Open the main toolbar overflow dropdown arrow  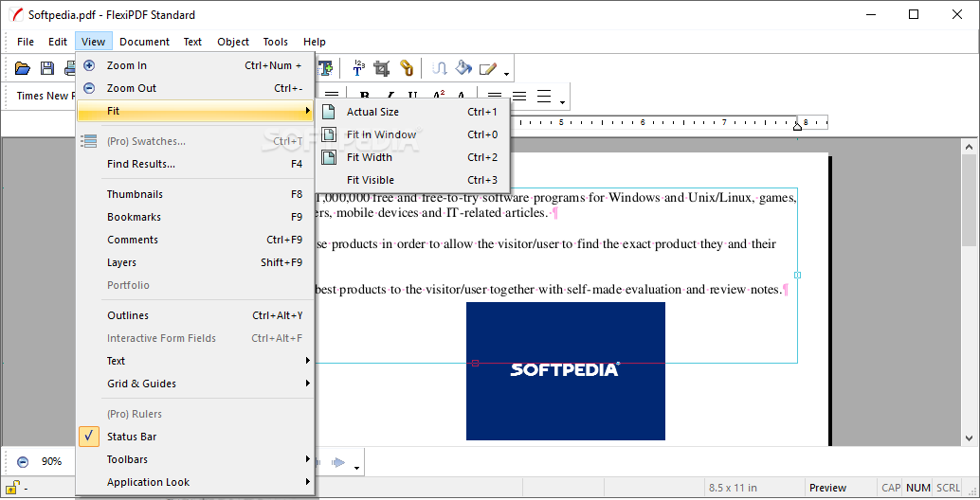pos(507,74)
